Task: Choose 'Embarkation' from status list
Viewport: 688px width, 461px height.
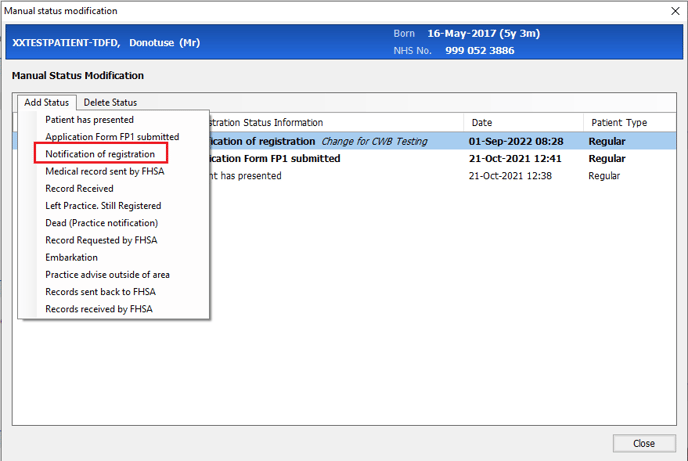Action: (74, 257)
